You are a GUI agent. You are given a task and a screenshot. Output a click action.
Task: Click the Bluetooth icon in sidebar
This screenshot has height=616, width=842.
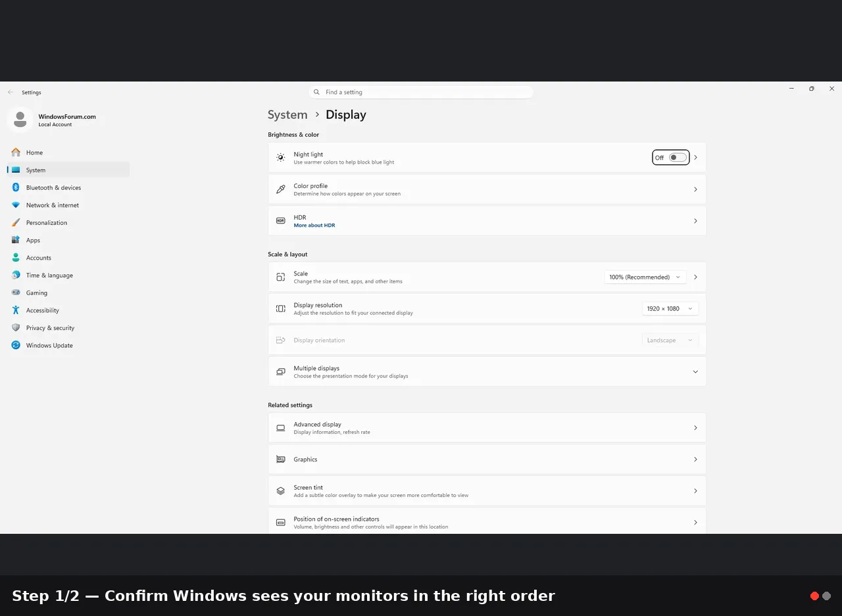tap(16, 187)
